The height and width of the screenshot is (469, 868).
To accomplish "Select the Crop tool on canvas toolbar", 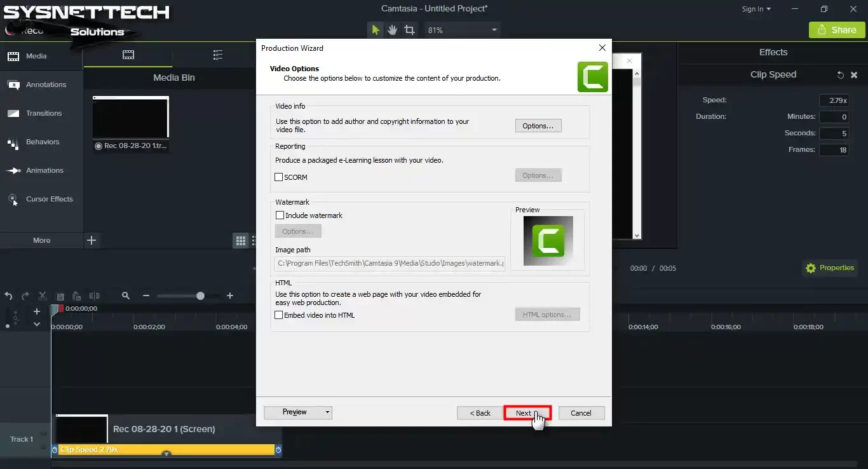I will tap(410, 30).
